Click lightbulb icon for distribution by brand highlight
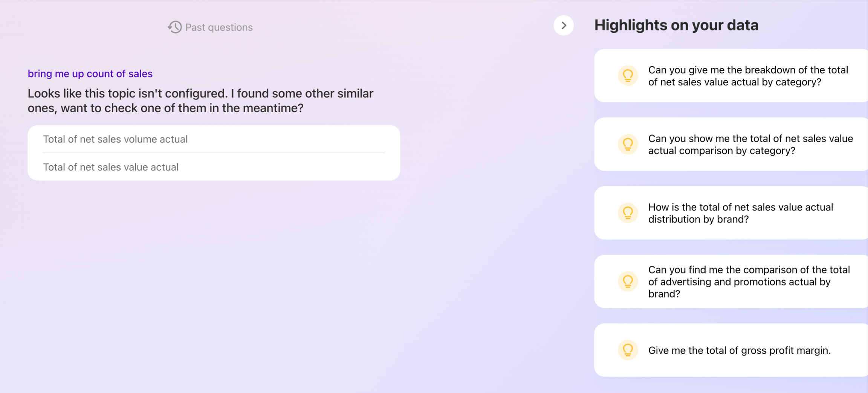 click(628, 213)
